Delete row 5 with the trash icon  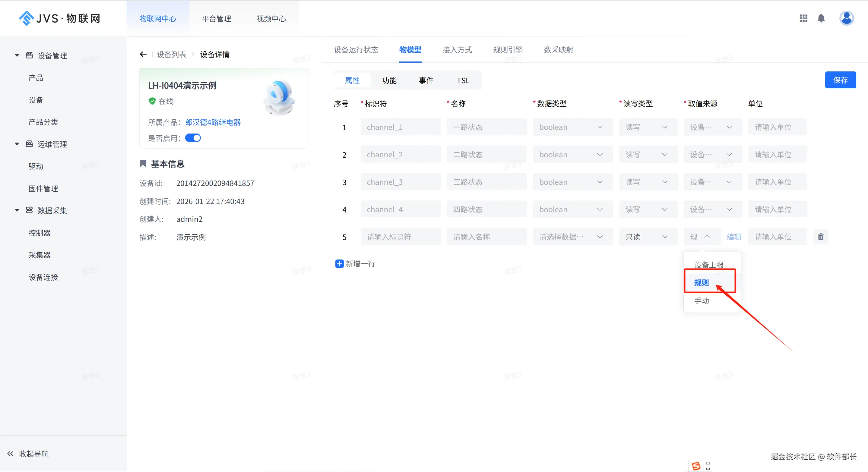[x=820, y=237]
